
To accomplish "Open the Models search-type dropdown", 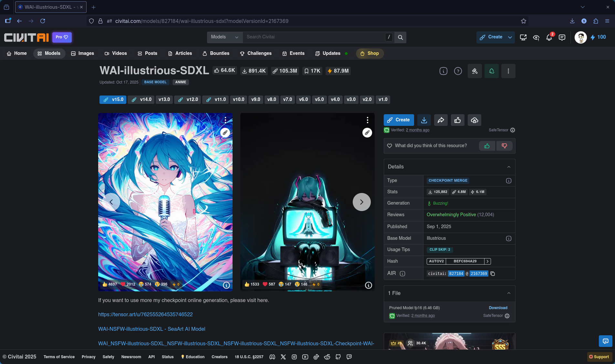I will [x=224, y=37].
